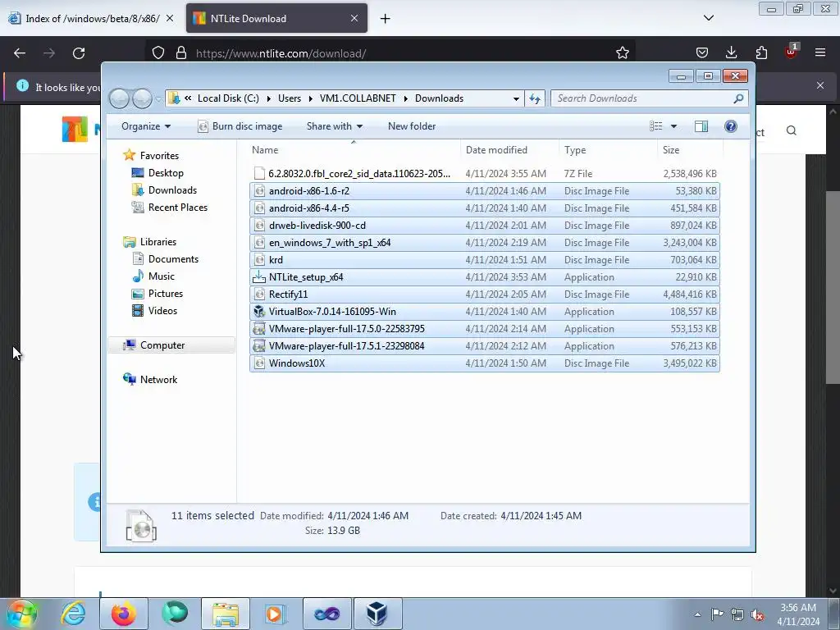Open recent pages dropdown beside nav arrows
The image size is (840, 630).
(x=158, y=99)
